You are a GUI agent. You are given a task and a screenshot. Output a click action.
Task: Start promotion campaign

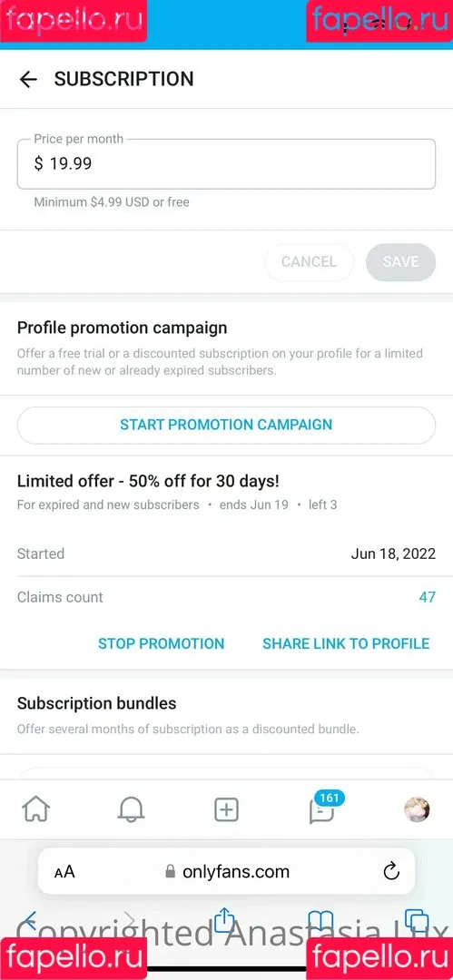227,425
